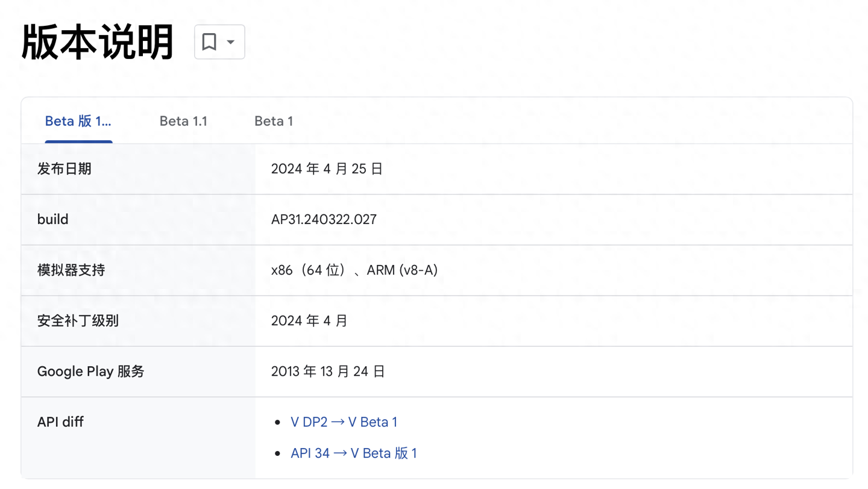868x489 pixels.
Task: Click the build row label
Action: (53, 220)
